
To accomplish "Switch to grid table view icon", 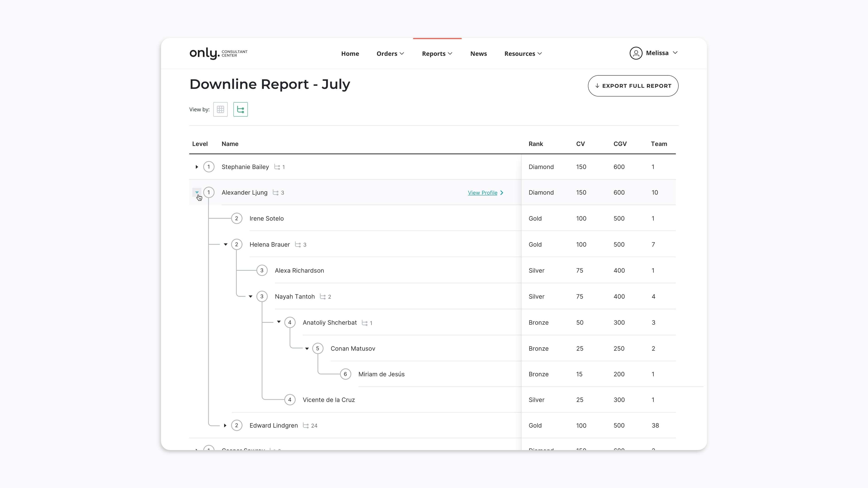I will [220, 109].
